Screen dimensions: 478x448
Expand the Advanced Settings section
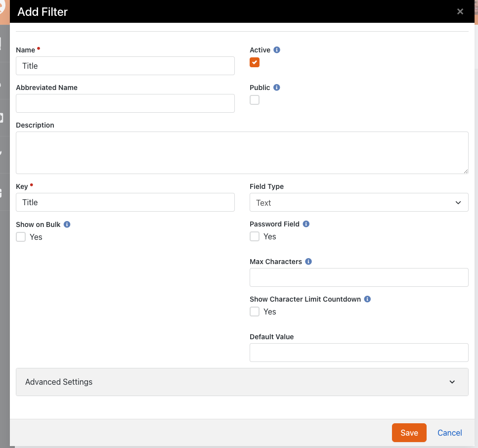pos(242,382)
